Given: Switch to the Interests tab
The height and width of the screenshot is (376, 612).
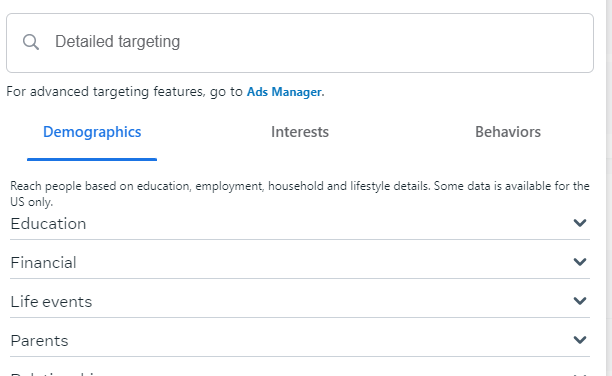Looking at the screenshot, I should click(300, 132).
